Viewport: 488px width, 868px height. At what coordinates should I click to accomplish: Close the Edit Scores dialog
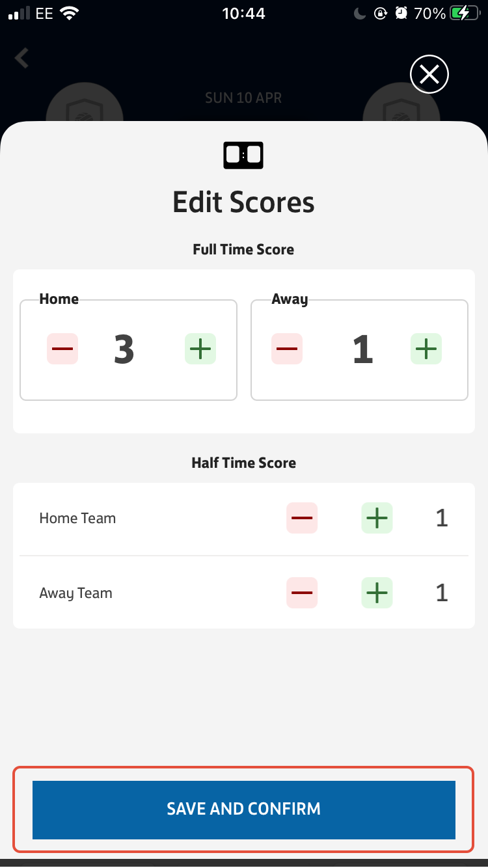[429, 74]
